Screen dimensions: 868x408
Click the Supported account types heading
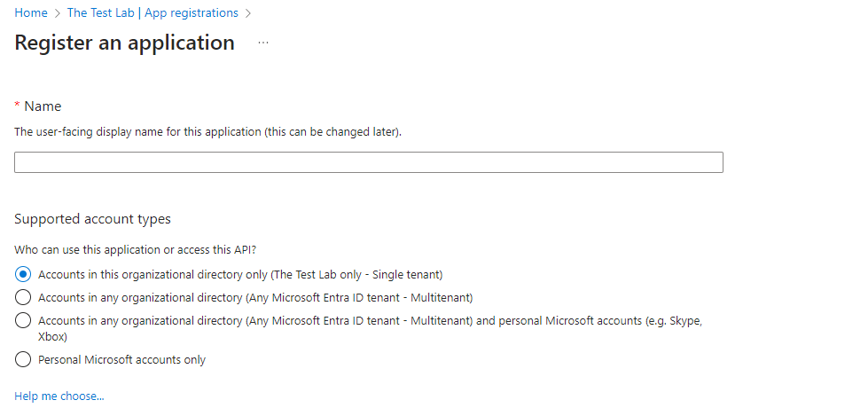(92, 218)
